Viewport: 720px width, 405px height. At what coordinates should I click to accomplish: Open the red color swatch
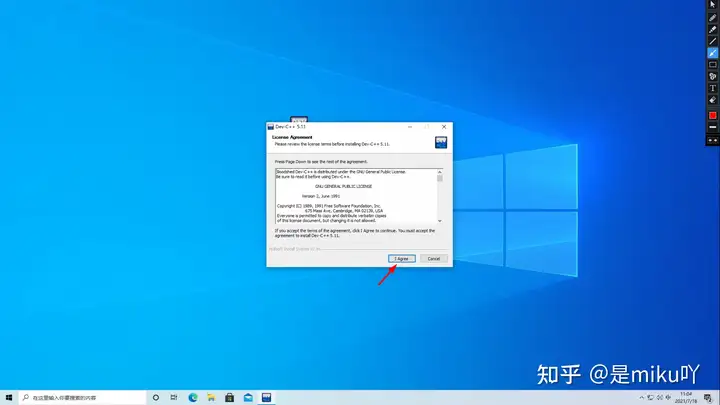pyautogui.click(x=712, y=115)
